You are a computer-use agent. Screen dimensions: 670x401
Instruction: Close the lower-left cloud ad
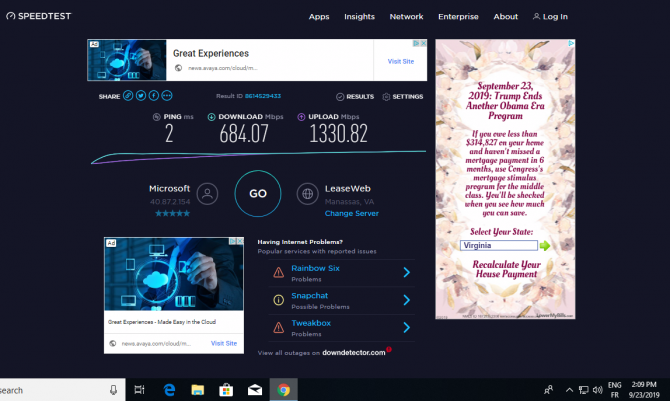tap(240, 241)
